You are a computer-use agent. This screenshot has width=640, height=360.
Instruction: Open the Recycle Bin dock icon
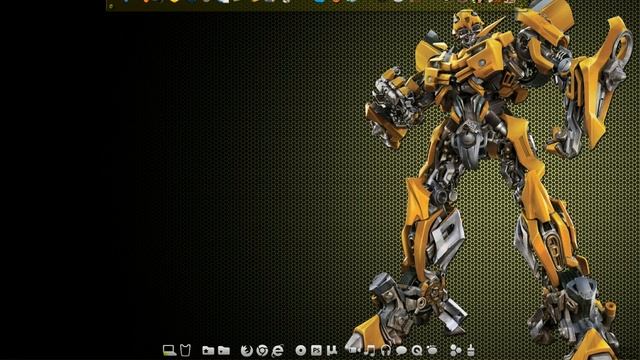[185, 350]
